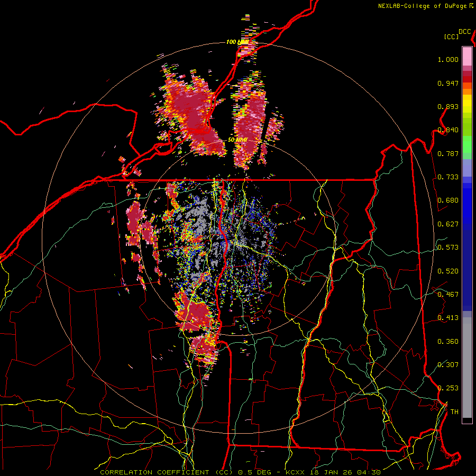Click the DCC product label above the scale
This screenshot has width=476, height=476.
[464, 32]
